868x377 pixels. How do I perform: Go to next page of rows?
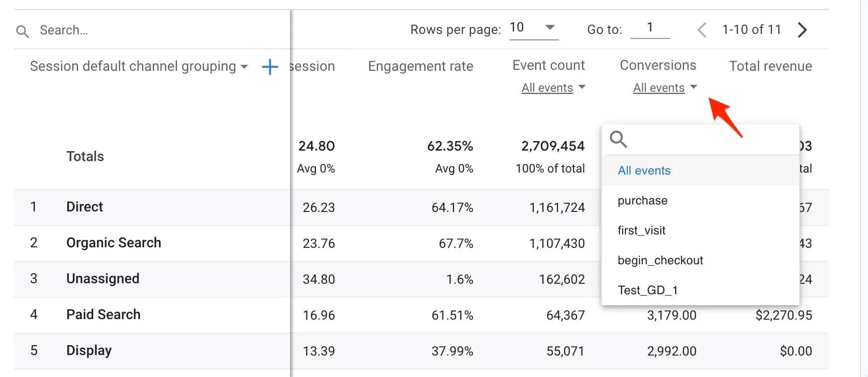[802, 30]
